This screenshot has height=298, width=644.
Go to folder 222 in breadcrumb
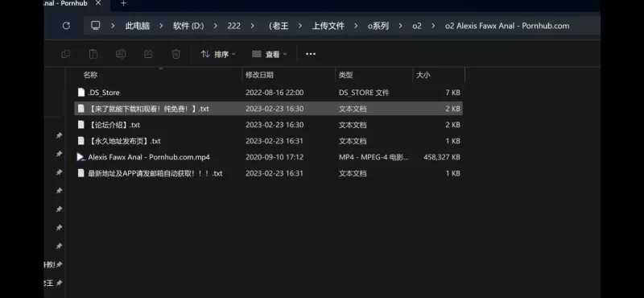point(234,26)
